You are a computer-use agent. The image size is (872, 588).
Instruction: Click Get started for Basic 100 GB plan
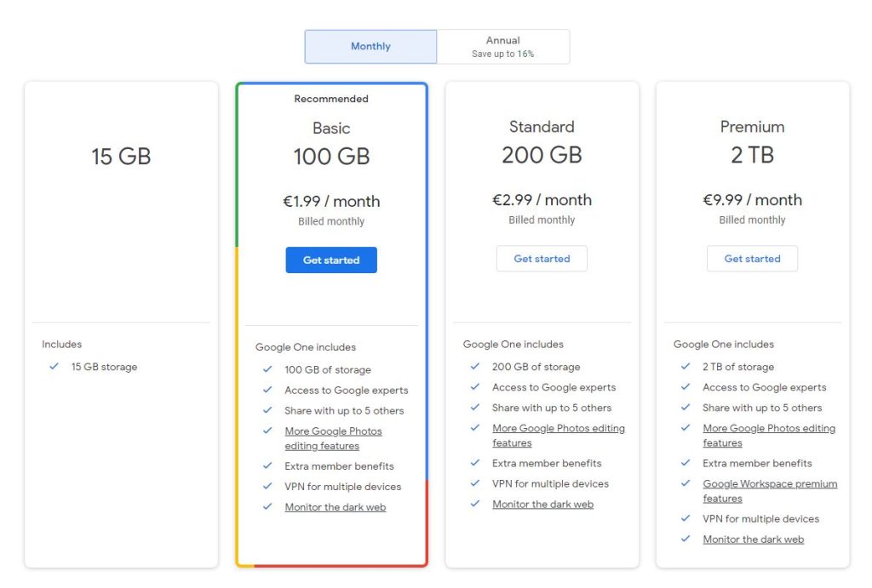[x=331, y=260]
